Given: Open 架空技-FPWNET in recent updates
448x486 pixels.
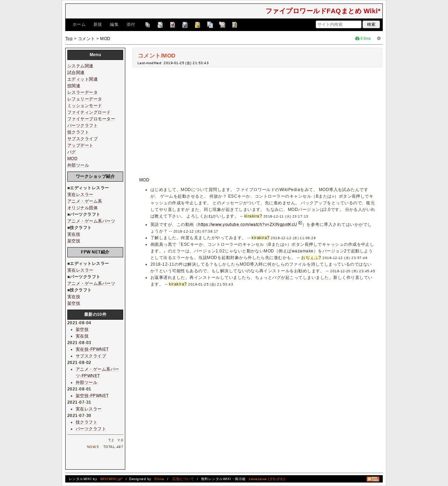Looking at the screenshot, I should (x=92, y=396).
